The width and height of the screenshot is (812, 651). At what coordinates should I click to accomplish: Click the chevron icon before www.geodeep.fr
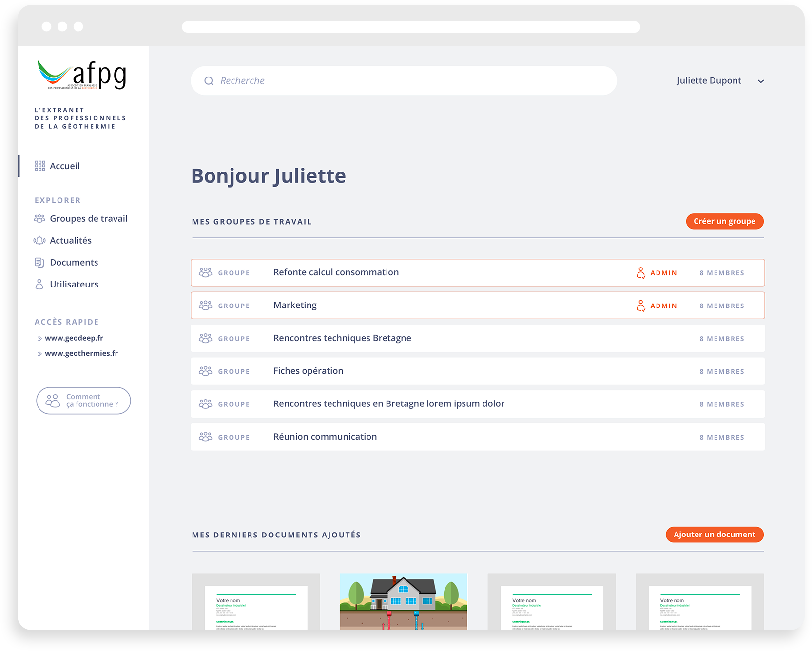[x=39, y=338]
